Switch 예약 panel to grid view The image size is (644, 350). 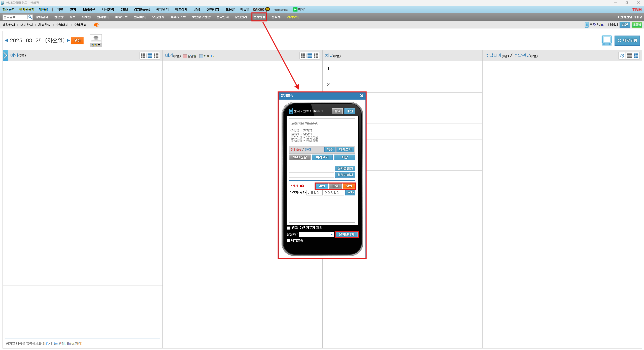click(x=143, y=56)
